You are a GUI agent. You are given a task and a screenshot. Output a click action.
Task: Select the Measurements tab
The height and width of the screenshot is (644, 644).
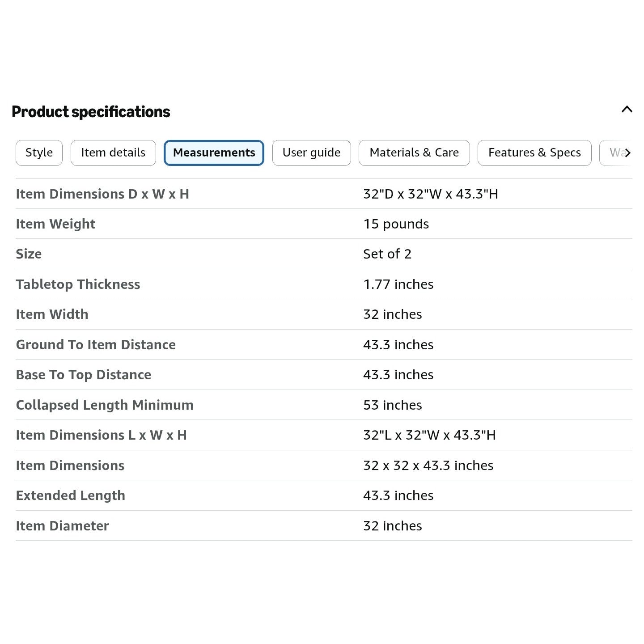point(214,153)
